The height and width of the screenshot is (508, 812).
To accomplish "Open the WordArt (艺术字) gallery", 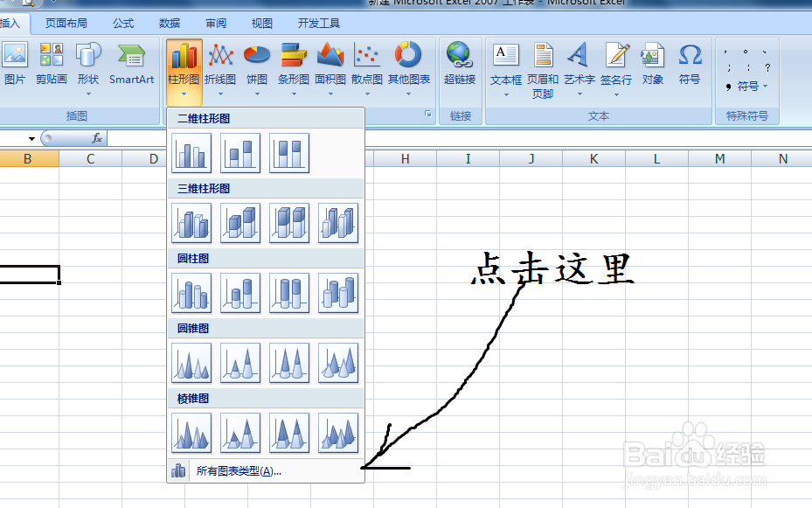I will [580, 70].
